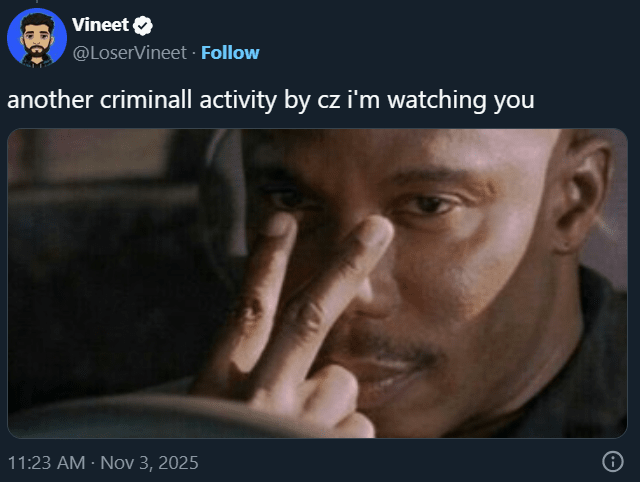640x482 pixels.
Task: Click the man's visible eye in the GIF
Action: tap(424, 205)
